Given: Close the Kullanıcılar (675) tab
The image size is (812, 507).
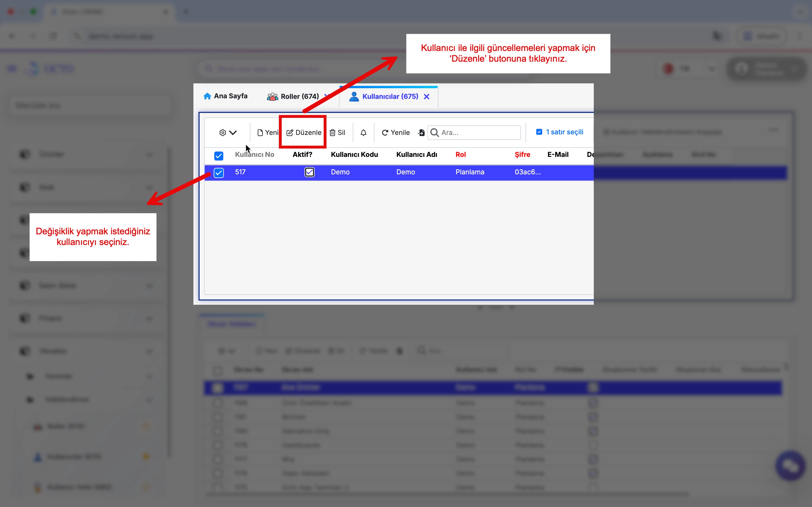Looking at the screenshot, I should coord(427,97).
